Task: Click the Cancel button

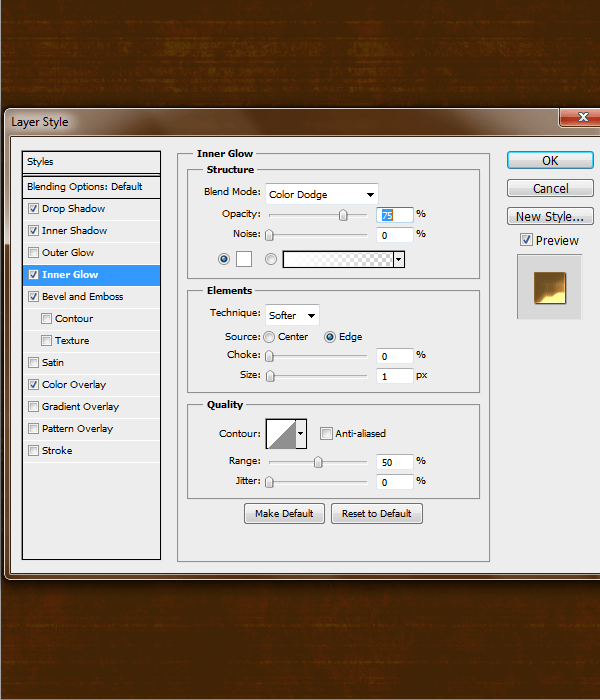Action: tap(550, 188)
